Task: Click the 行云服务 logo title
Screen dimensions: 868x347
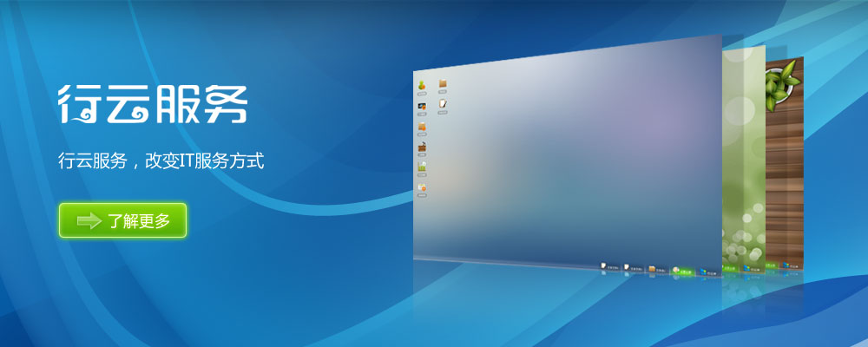Action: tap(153, 103)
